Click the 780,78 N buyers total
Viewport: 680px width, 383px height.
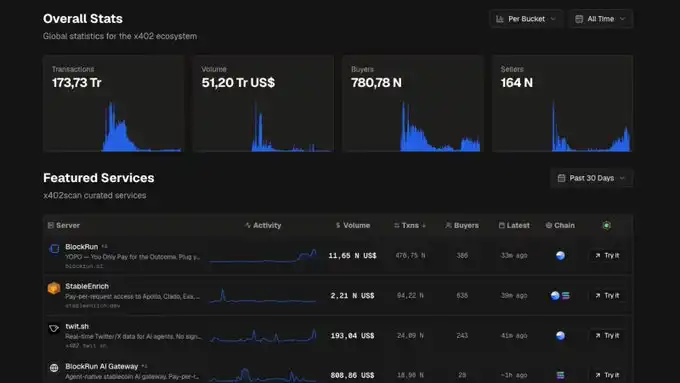coord(376,82)
